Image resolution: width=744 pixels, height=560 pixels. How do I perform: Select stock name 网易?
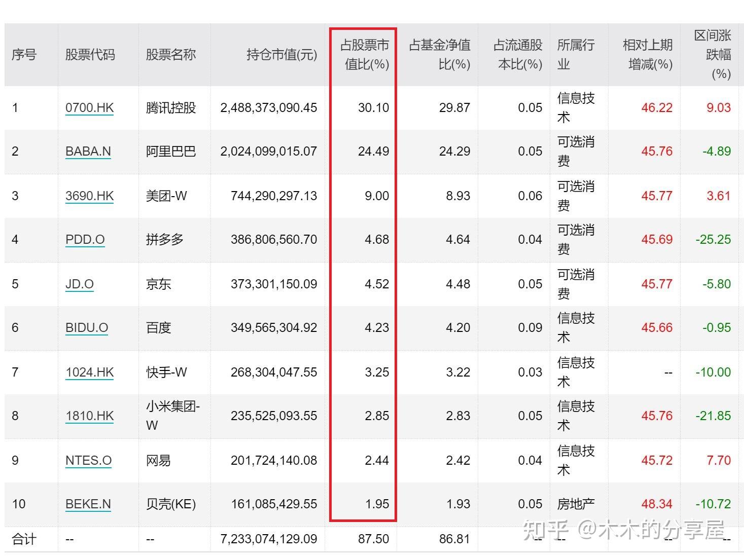pyautogui.click(x=158, y=460)
